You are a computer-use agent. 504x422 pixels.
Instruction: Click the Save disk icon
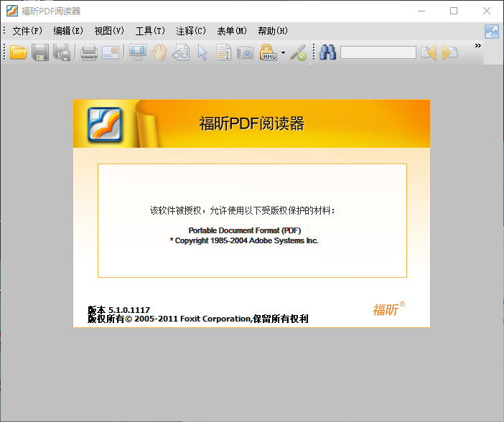click(40, 52)
